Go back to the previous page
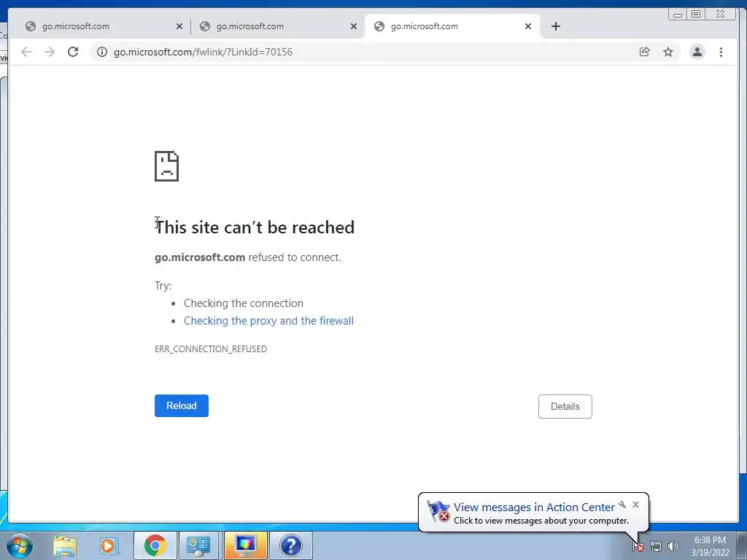The width and height of the screenshot is (747, 560). (x=26, y=52)
